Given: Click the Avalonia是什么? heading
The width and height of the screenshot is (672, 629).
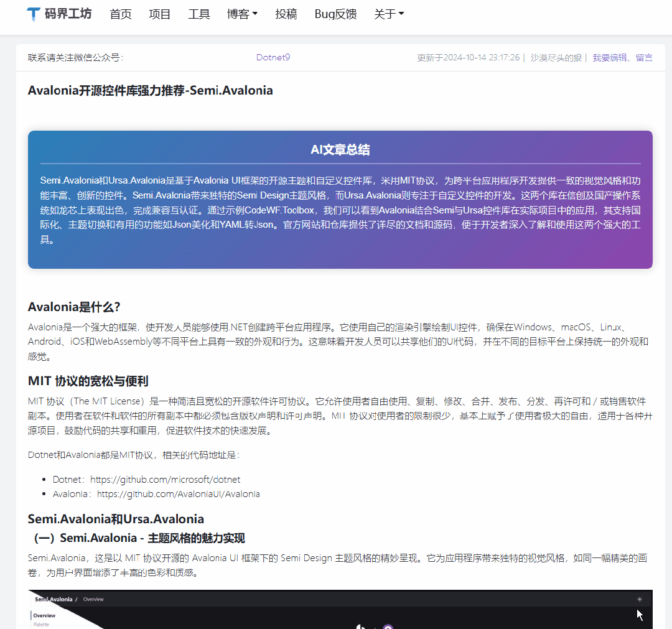Looking at the screenshot, I should 73,307.
